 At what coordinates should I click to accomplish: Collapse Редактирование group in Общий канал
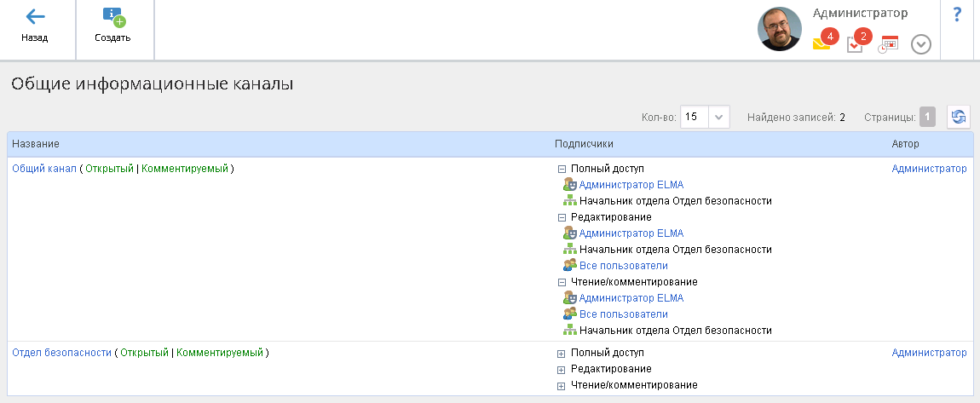point(562,217)
